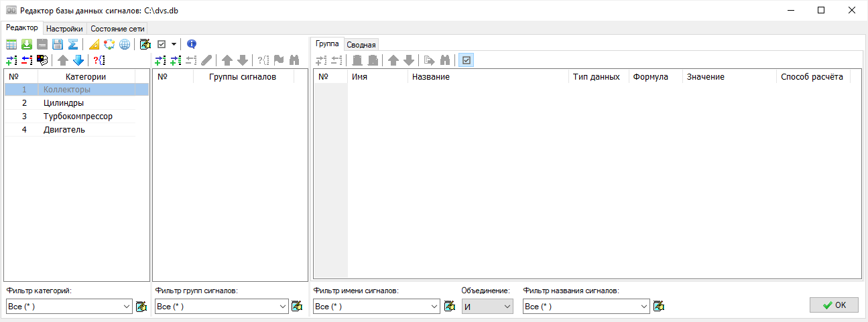This screenshot has width=868, height=322.
Task: Select the Турбокомпрессор category row
Action: point(78,116)
